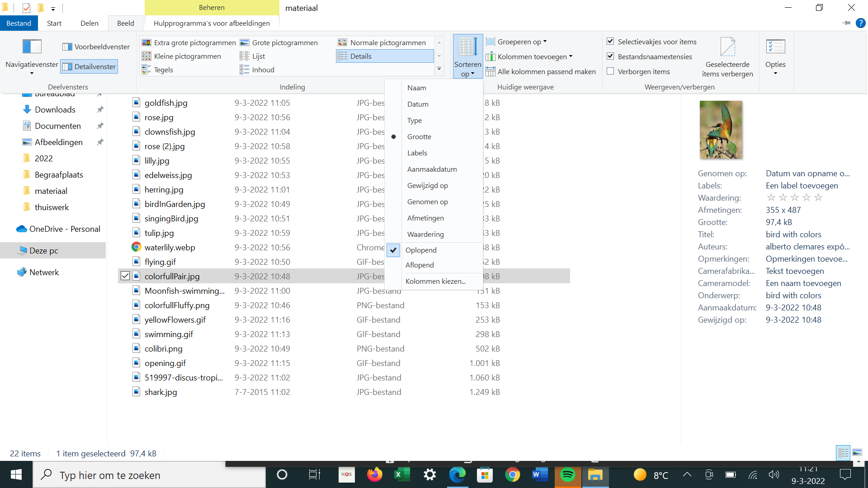Image resolution: width=868 pixels, height=488 pixels.
Task: Select Oplopend from sort menu
Action: click(421, 250)
